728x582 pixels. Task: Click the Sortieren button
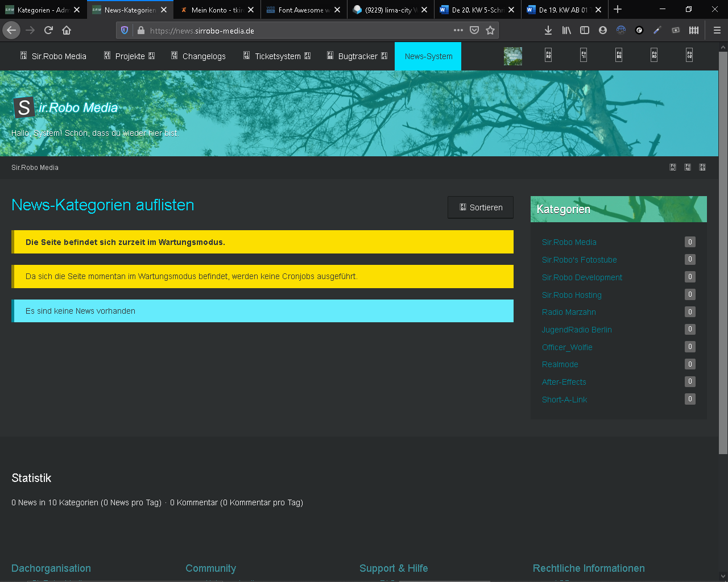[481, 207]
